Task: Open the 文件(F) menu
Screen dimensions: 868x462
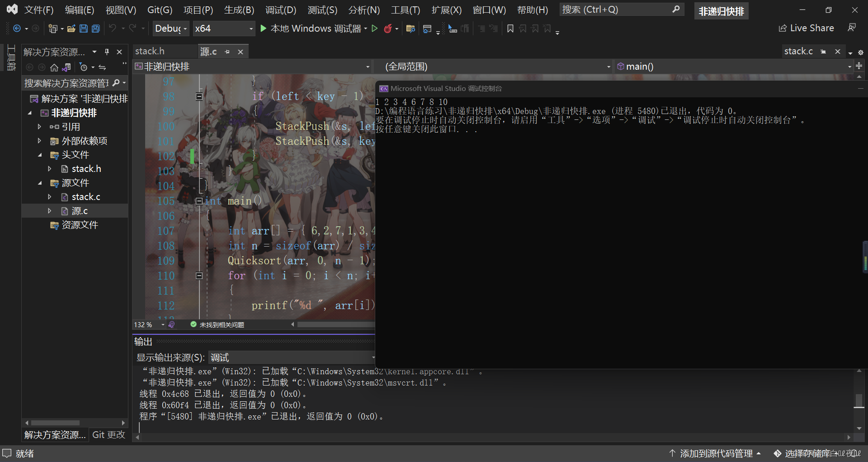Action: pyautogui.click(x=38, y=10)
